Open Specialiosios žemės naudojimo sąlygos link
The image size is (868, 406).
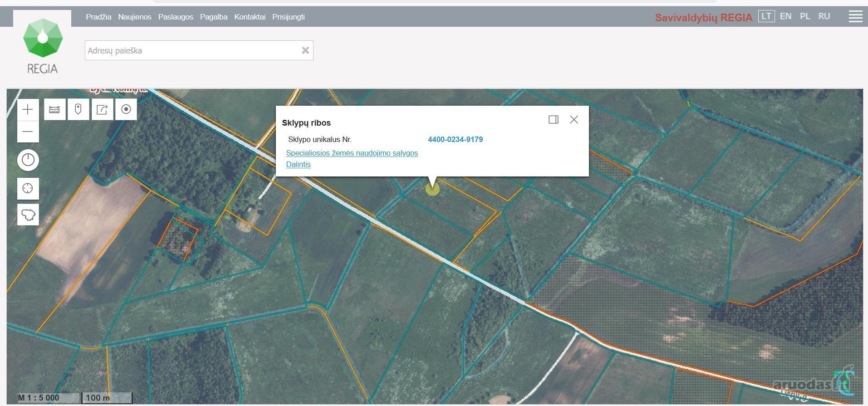click(x=352, y=153)
